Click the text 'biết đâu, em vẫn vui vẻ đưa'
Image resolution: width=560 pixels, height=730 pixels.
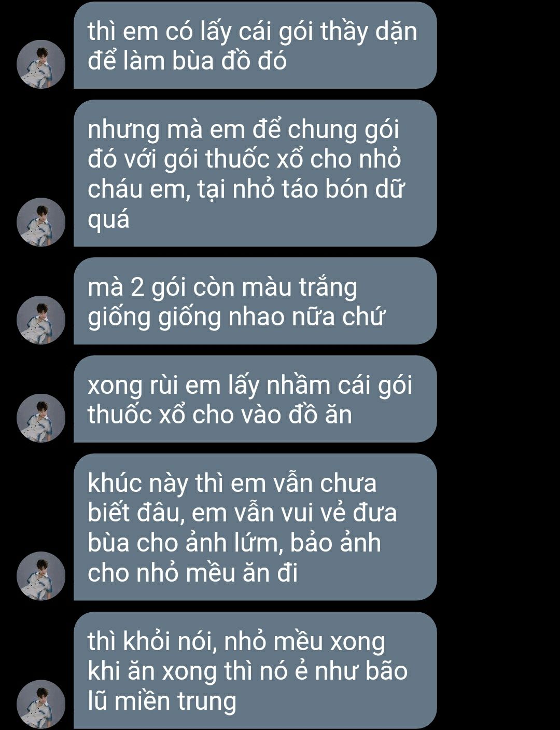[242, 513]
